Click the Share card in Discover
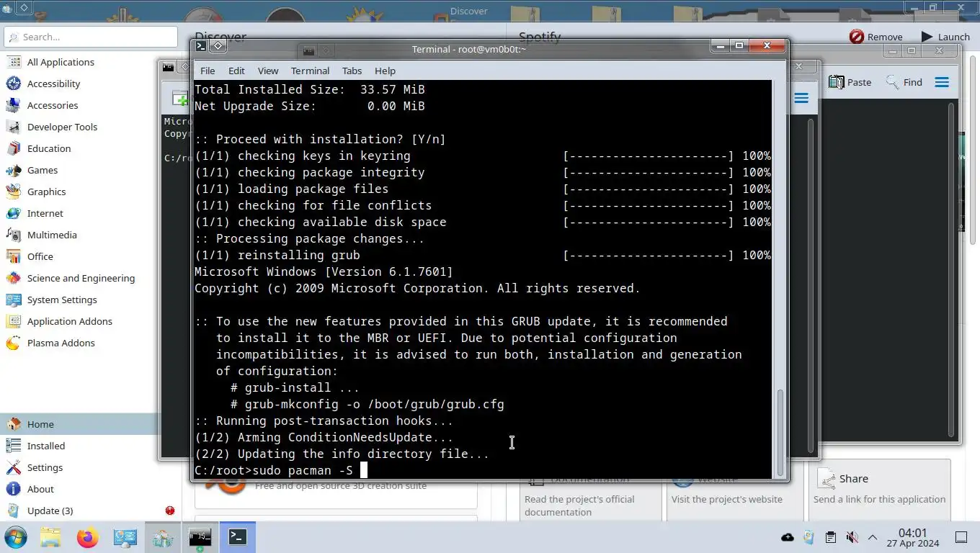The image size is (980, 553). pyautogui.click(x=879, y=490)
